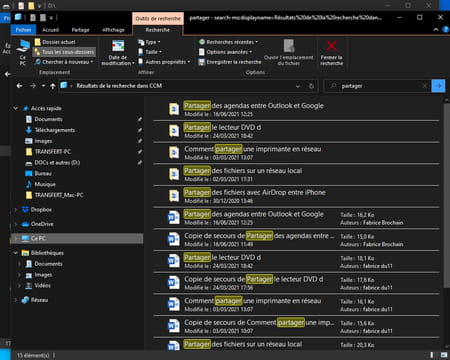The height and width of the screenshot is (360, 450).
Task: Click Word icon of 16,1 Ko imprimante file
Action: tap(174, 304)
